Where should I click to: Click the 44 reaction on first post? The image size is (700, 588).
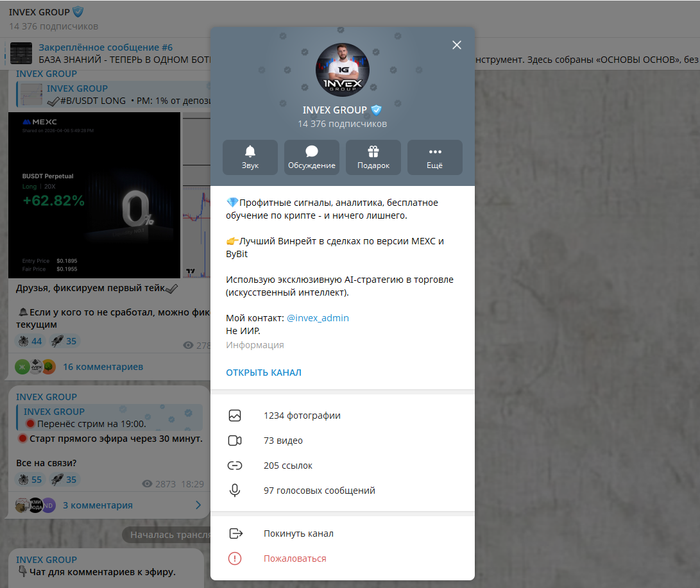pyautogui.click(x=30, y=341)
